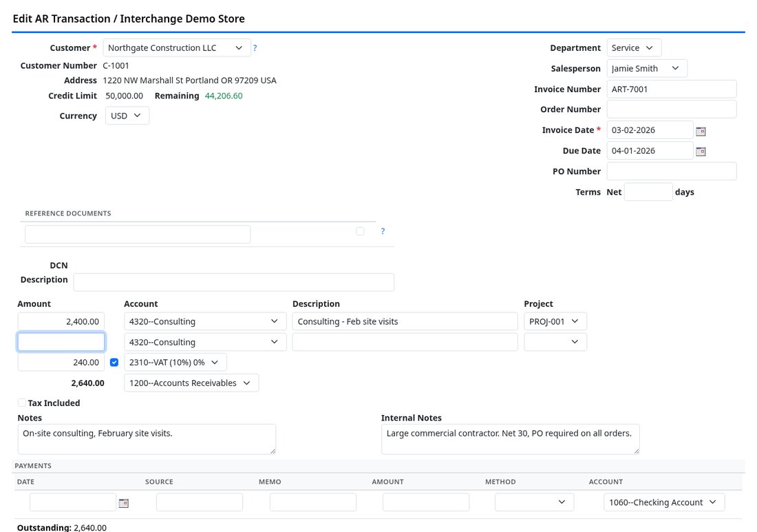The width and height of the screenshot is (757, 532).
Task: Click the empty second line amount field
Action: pos(61,342)
